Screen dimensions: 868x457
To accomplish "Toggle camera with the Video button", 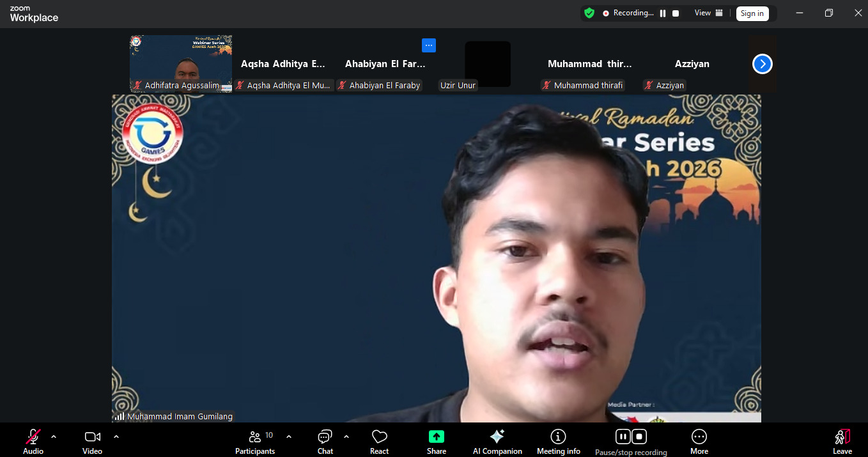I will click(x=92, y=437).
